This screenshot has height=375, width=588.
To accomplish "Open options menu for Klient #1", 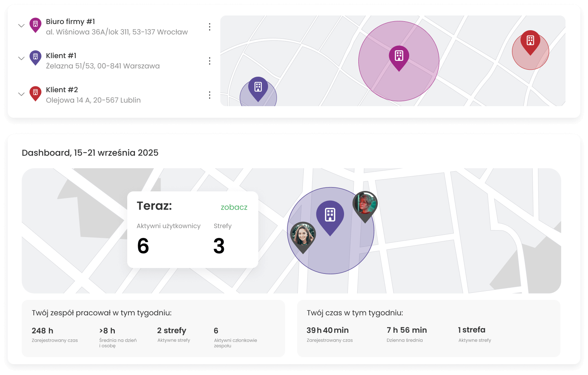I will tap(209, 61).
